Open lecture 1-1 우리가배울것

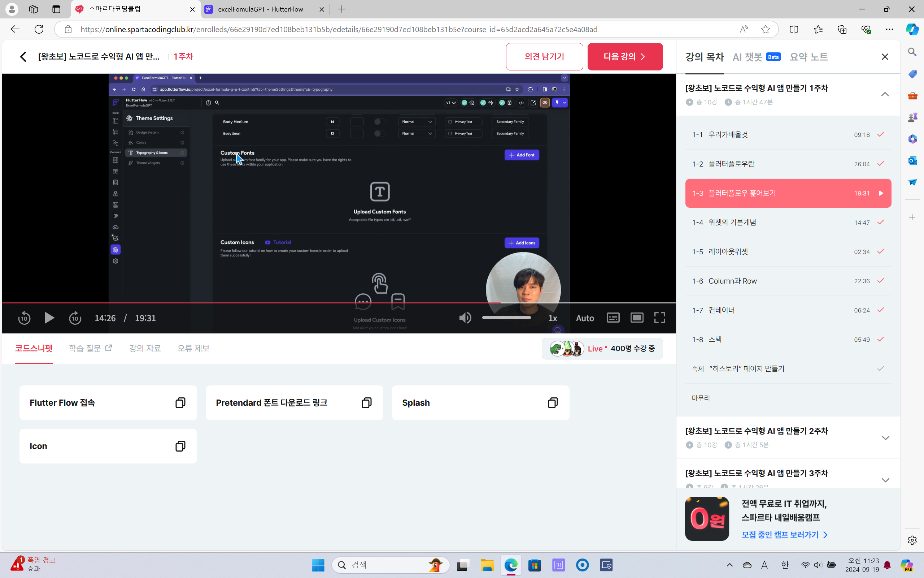788,134
